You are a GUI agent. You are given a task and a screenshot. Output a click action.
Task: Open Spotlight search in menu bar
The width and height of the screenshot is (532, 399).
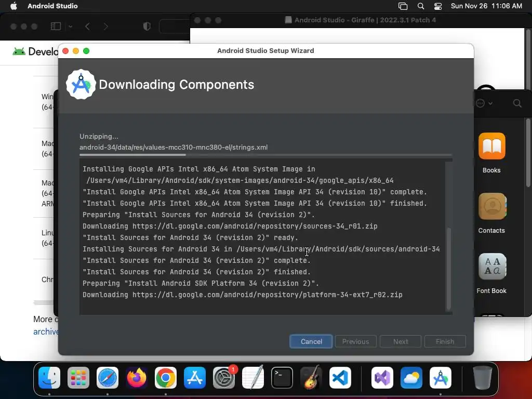(421, 6)
